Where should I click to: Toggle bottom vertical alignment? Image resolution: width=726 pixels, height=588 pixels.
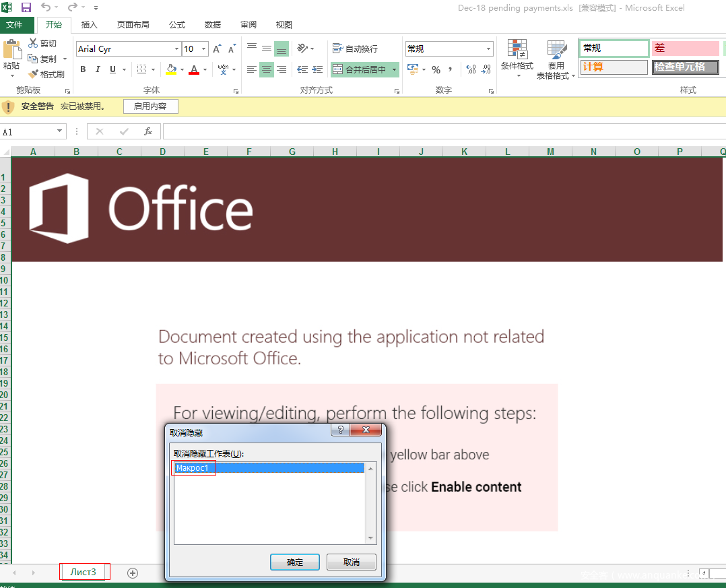click(282, 48)
